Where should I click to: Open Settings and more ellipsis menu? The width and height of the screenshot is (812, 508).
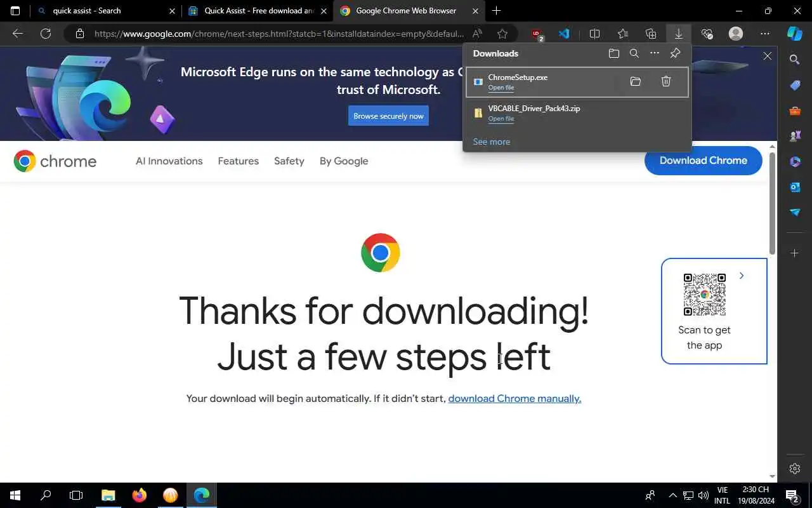click(x=765, y=34)
